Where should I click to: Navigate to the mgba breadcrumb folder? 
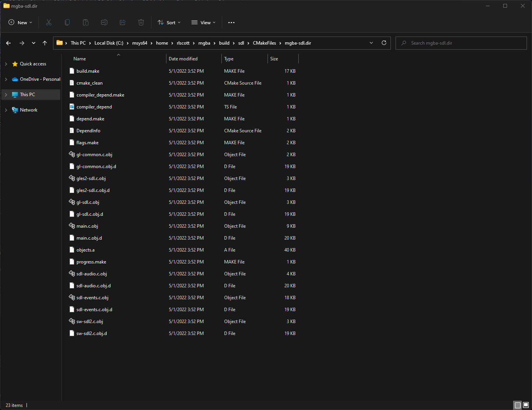tap(204, 43)
